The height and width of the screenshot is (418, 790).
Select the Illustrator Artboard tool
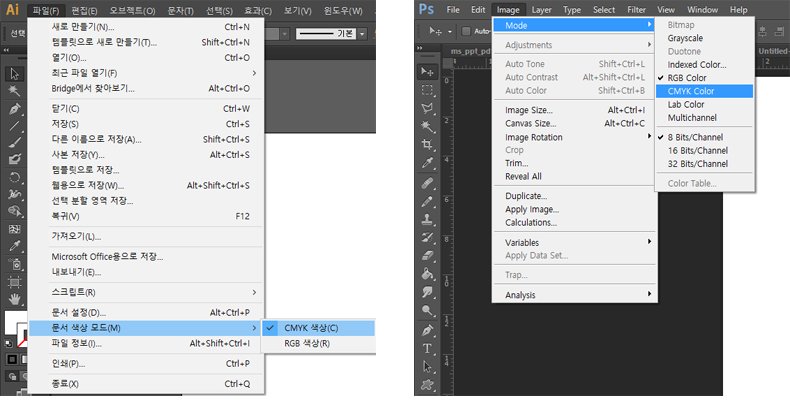[14, 282]
